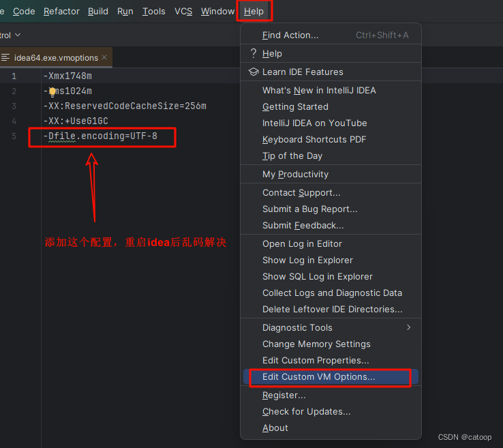Image resolution: width=503 pixels, height=448 pixels.
Task: Click the text file icon on vmoptions tab
Action: 5,57
